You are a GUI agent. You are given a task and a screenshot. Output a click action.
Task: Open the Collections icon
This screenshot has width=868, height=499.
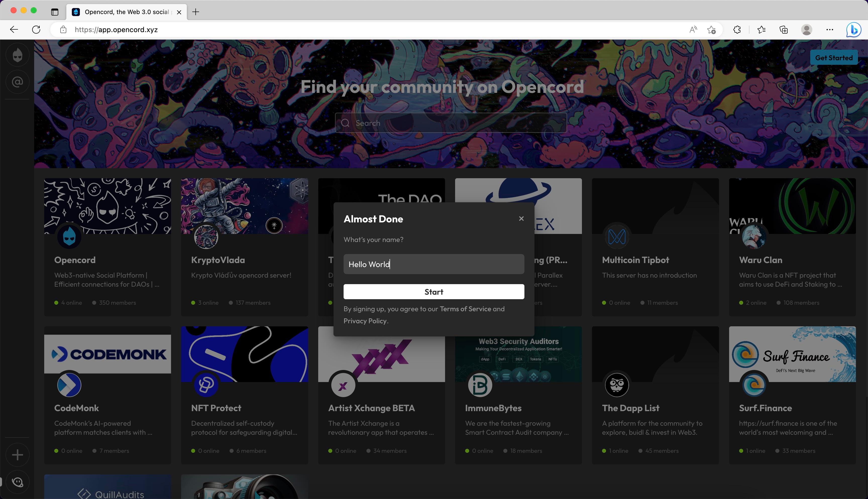(784, 29)
